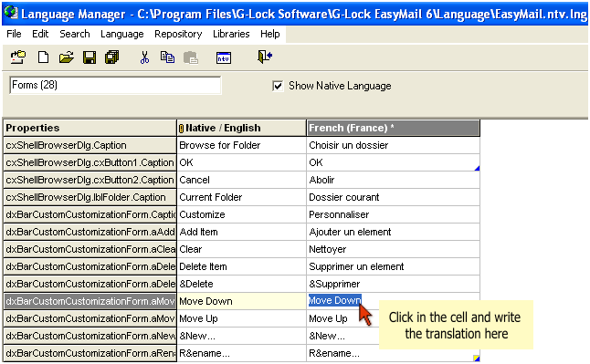590x364 pixels.
Task: Click the French cell "Personnaliser"
Action: point(394,214)
